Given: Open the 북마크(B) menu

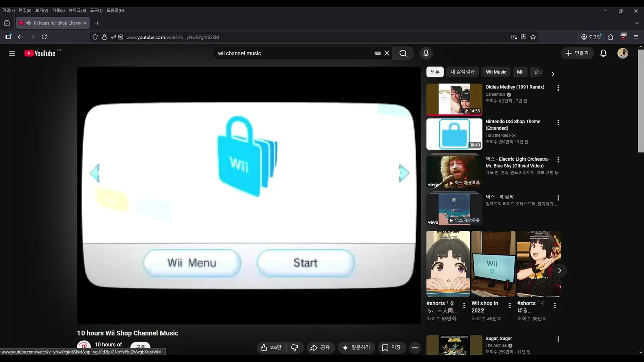Looking at the screenshot, I should [77, 10].
